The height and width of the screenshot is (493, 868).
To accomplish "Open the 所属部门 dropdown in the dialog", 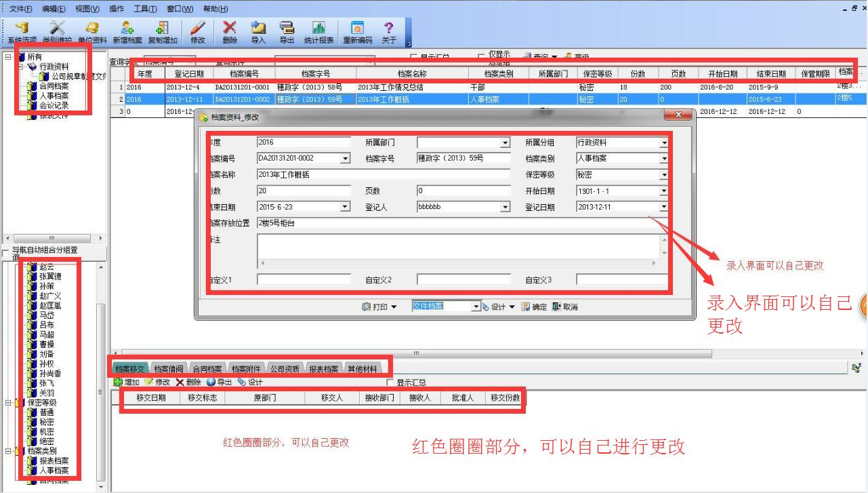I will (x=505, y=143).
